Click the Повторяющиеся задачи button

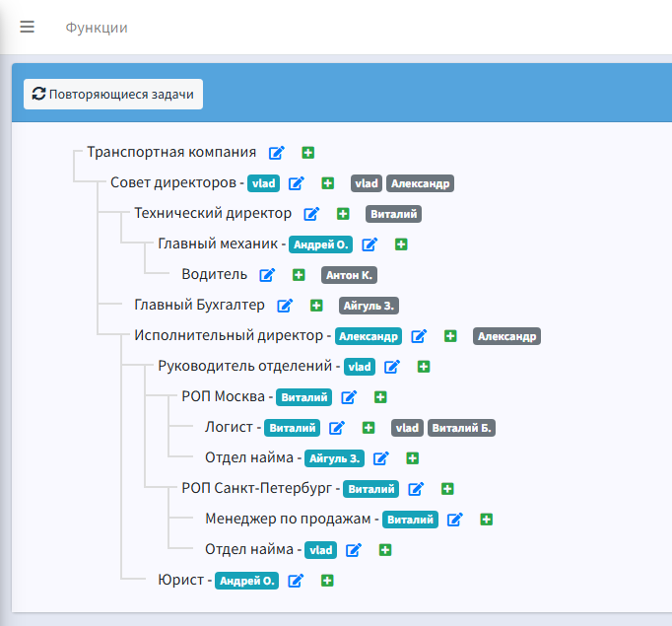click(113, 94)
